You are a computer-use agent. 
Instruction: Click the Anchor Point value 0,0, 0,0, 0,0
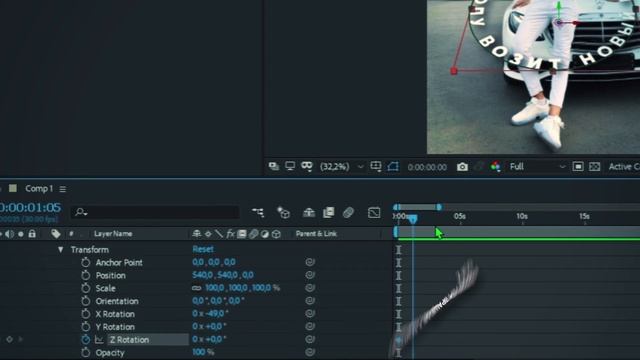point(214,262)
